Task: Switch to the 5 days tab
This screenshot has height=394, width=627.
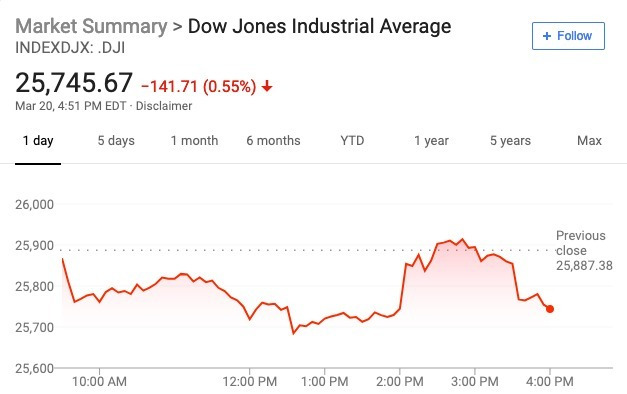Action: (116, 141)
